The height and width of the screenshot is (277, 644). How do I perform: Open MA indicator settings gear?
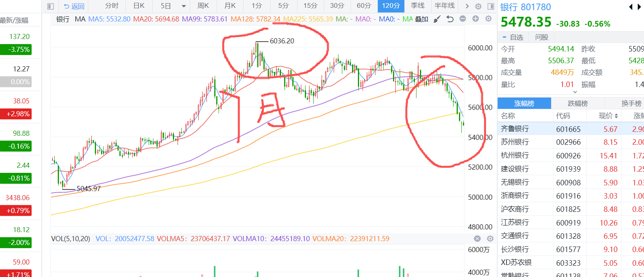pos(488,19)
